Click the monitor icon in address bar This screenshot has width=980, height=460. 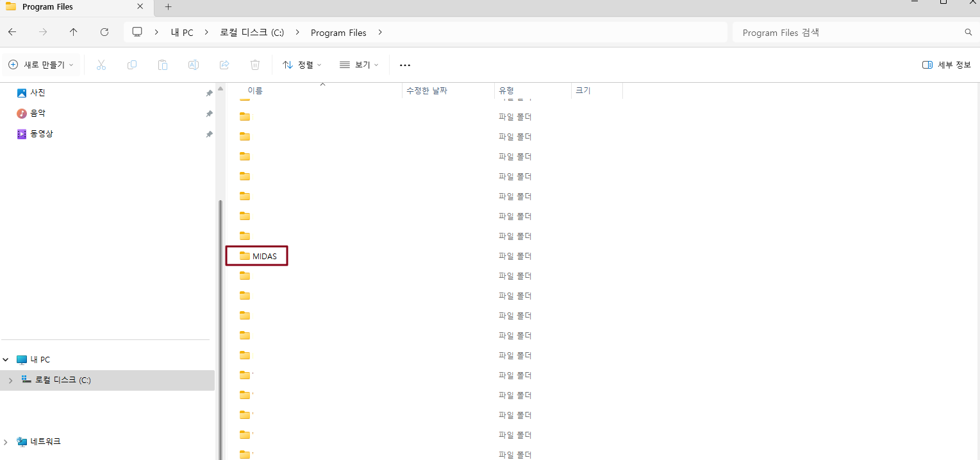137,32
